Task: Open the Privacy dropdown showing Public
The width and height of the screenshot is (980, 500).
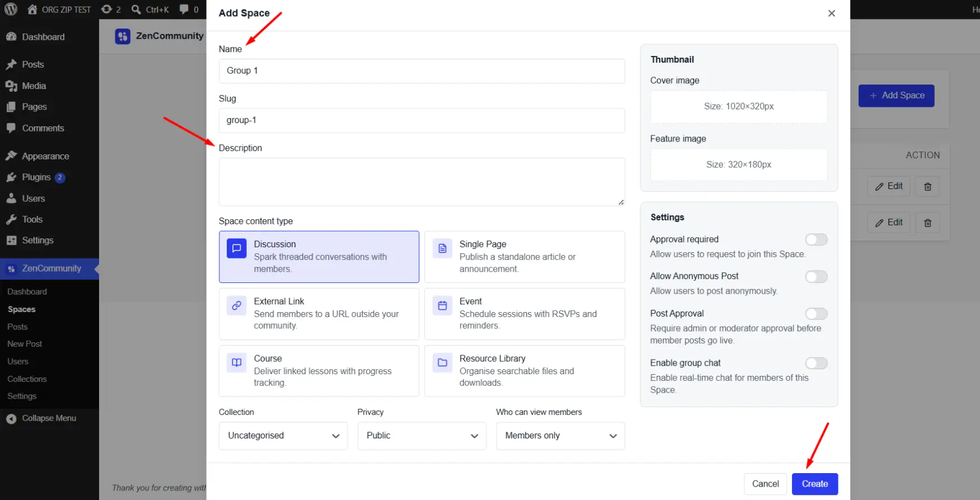Action: [x=422, y=436]
